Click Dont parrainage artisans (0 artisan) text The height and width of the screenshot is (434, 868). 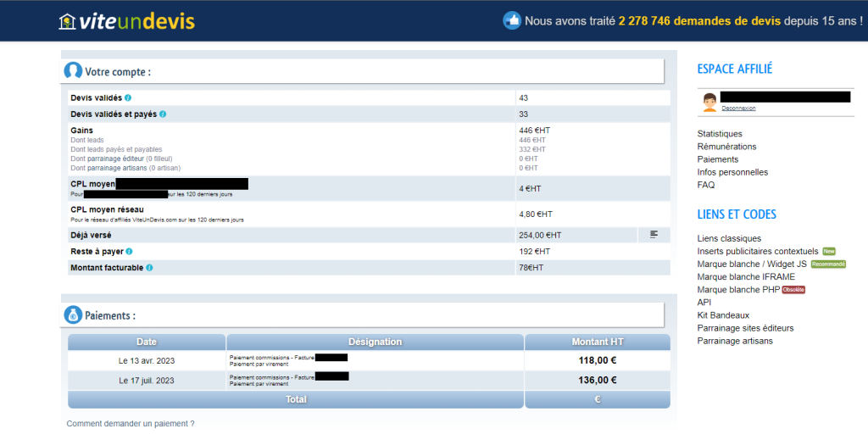[125, 168]
